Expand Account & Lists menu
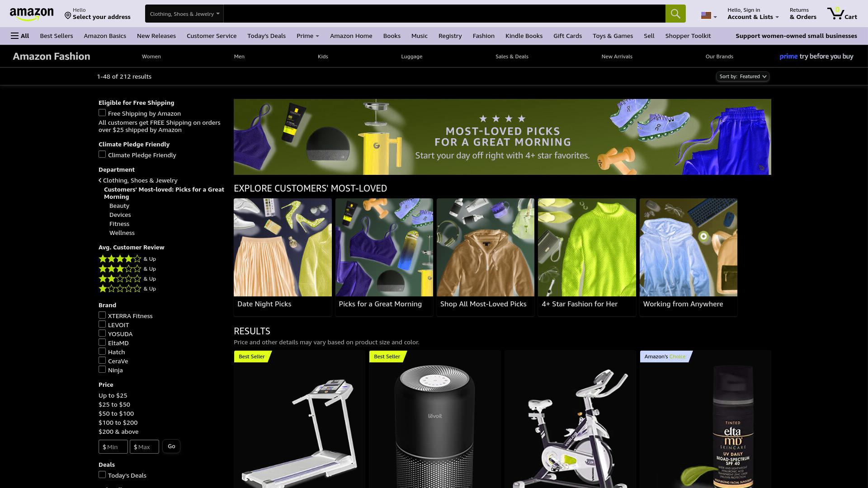 click(753, 14)
